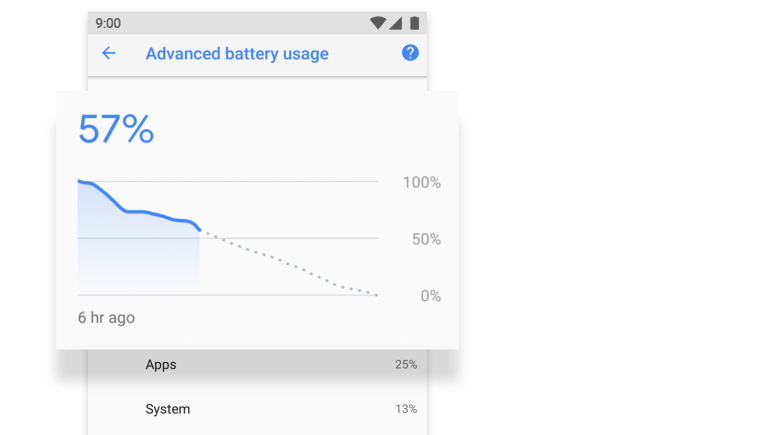Viewport: 770px width, 435px height.
Task: Click the 50% axis label
Action: (425, 240)
